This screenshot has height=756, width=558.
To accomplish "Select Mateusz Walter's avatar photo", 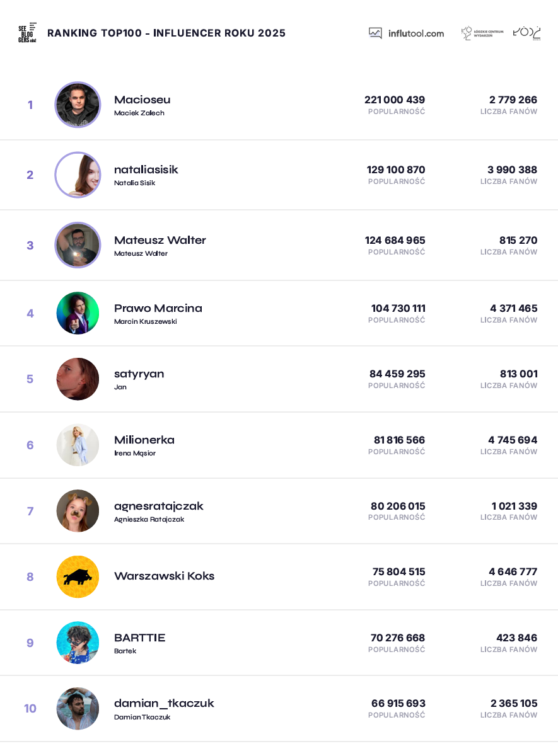I will point(78,245).
